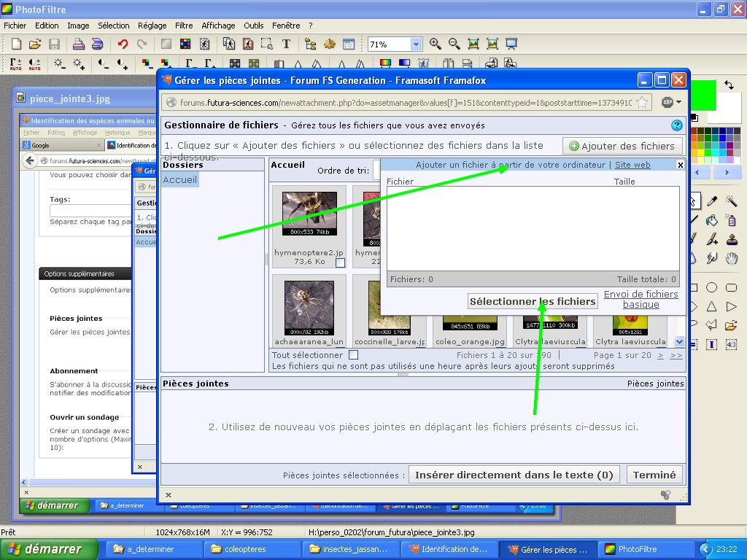Apply auto contrast with the AUTO contrast icon
Image resolution: width=747 pixels, height=560 pixels.
[35, 64]
